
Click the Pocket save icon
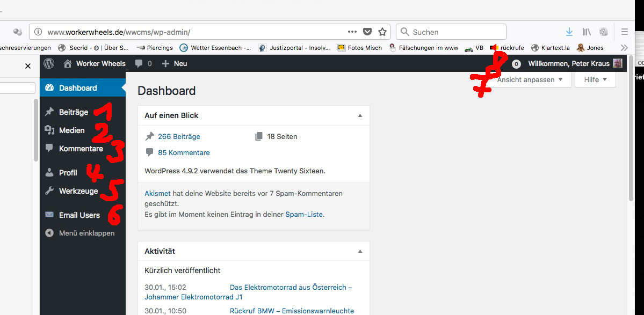click(367, 32)
